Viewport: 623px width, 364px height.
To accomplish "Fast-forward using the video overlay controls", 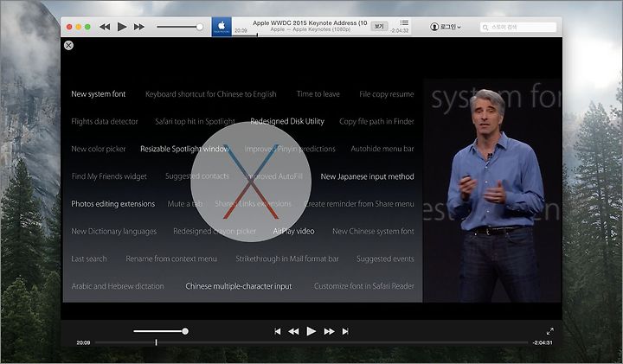I will click(329, 331).
